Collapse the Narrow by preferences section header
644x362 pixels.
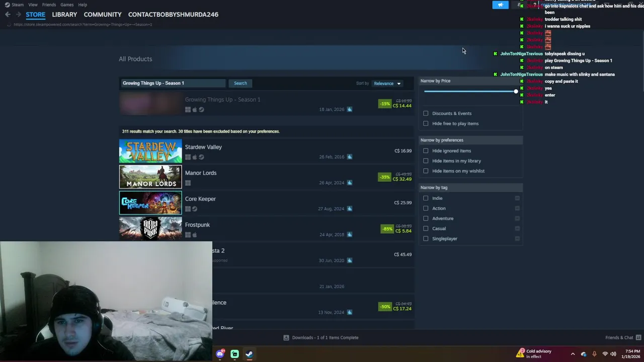click(x=471, y=140)
